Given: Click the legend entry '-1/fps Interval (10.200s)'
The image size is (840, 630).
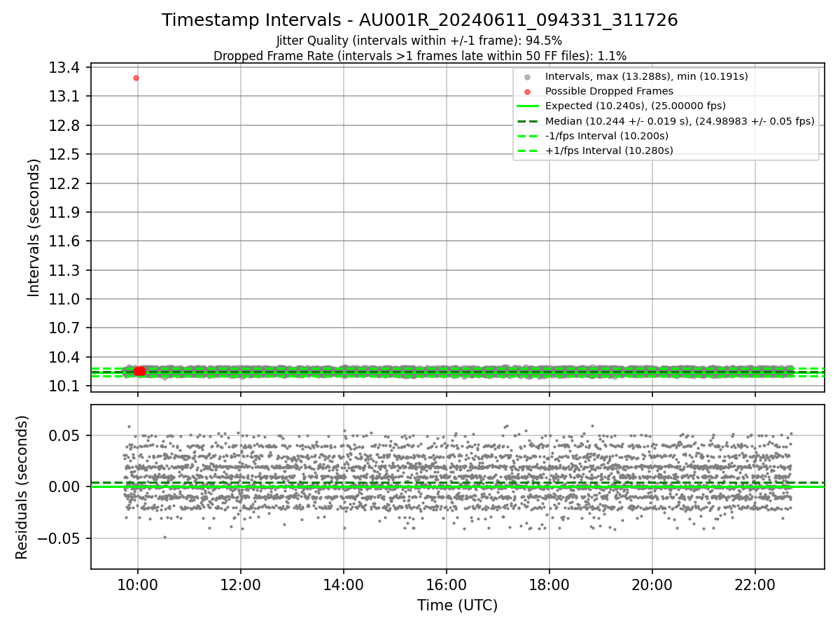Looking at the screenshot, I should (607, 135).
